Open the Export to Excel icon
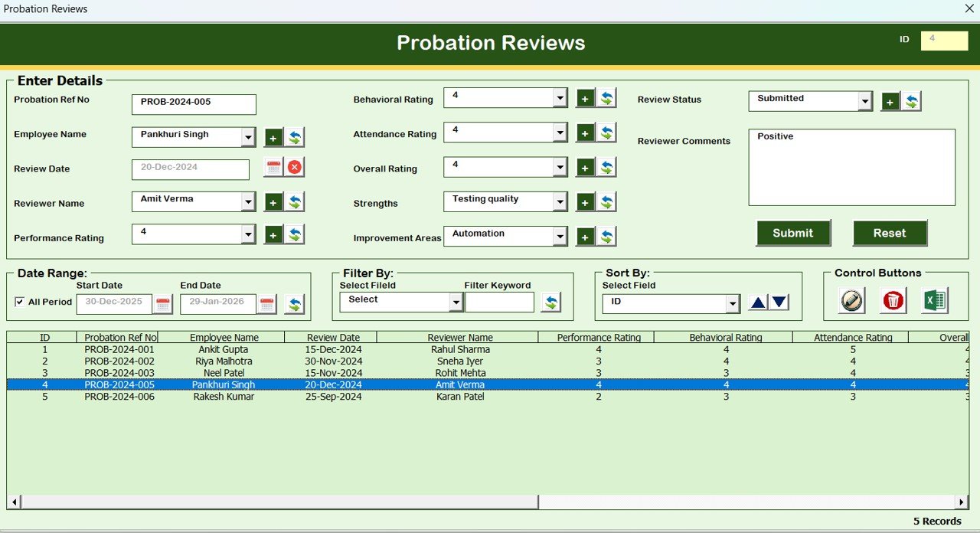This screenshot has width=980, height=533. (936, 300)
